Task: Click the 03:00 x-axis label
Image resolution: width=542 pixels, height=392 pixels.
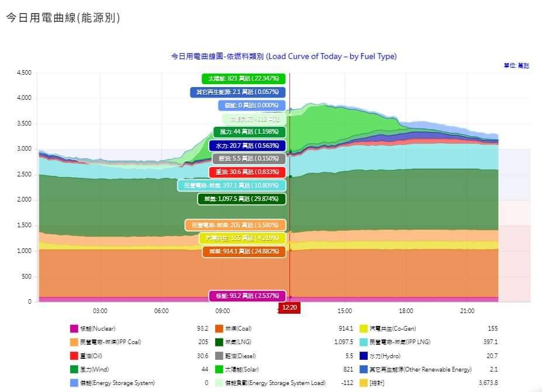Action: [100, 311]
